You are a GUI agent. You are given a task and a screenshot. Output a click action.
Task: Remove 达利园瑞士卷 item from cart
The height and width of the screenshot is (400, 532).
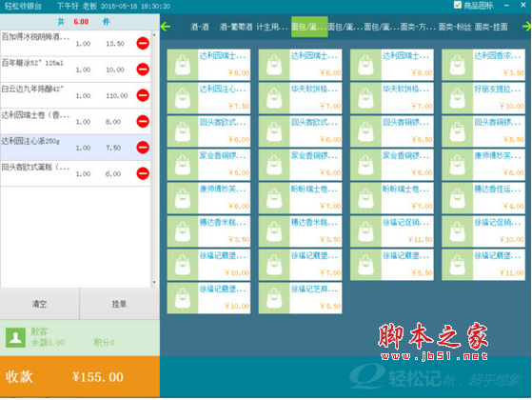[x=143, y=121]
